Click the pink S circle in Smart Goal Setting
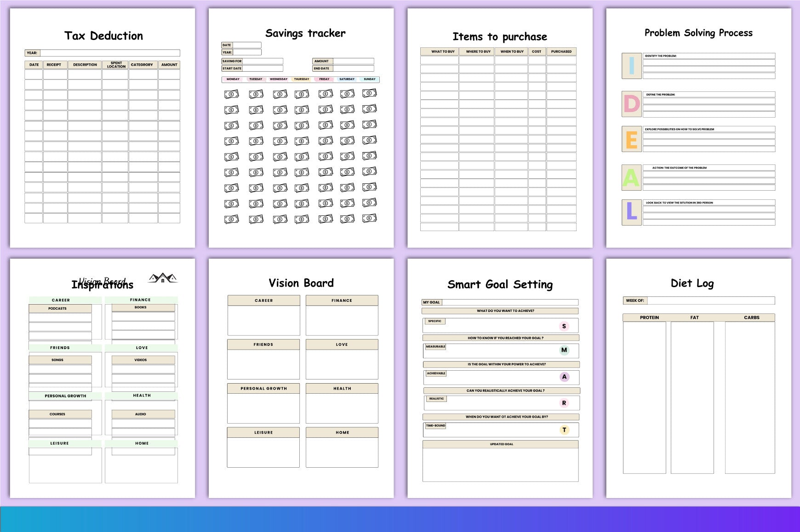The width and height of the screenshot is (800, 532). (564, 326)
